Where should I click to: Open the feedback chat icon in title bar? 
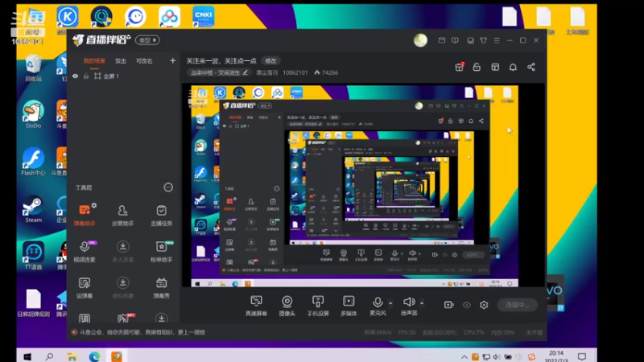click(455, 40)
